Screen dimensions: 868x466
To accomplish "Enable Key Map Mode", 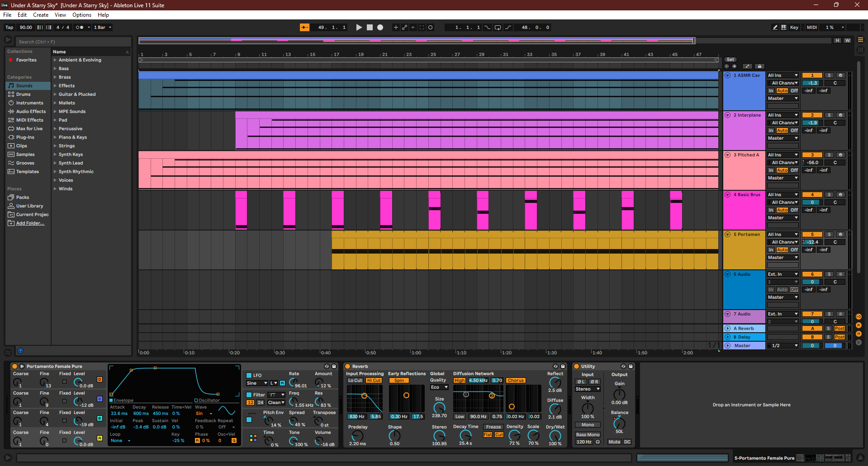I will [x=794, y=28].
